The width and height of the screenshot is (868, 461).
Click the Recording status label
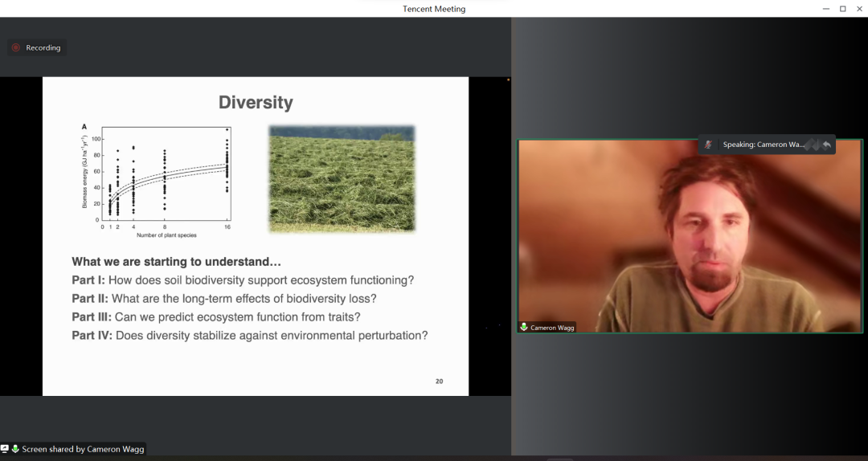(43, 48)
